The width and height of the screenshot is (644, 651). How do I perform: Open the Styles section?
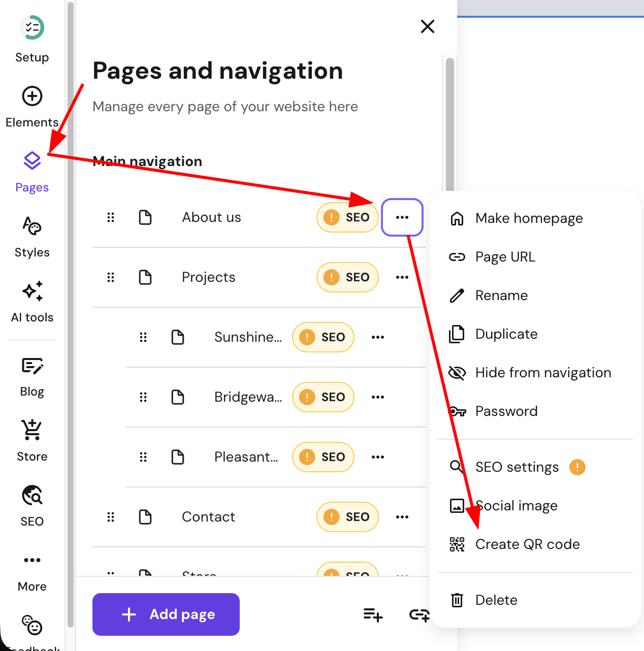point(32,226)
